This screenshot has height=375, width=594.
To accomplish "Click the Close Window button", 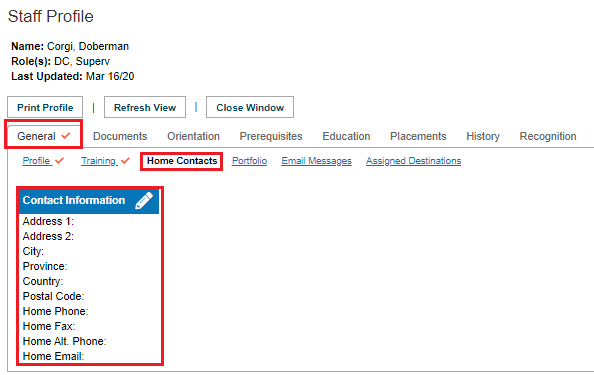I will [250, 107].
